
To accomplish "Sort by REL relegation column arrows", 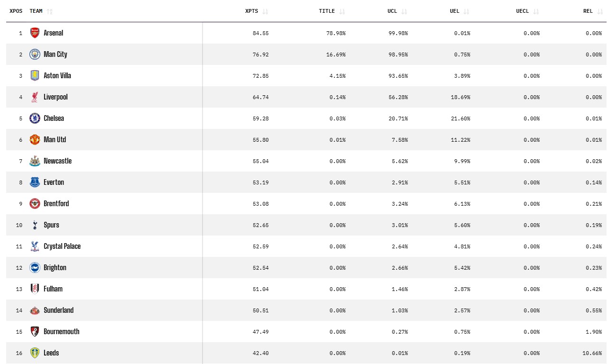I will 599,11.
